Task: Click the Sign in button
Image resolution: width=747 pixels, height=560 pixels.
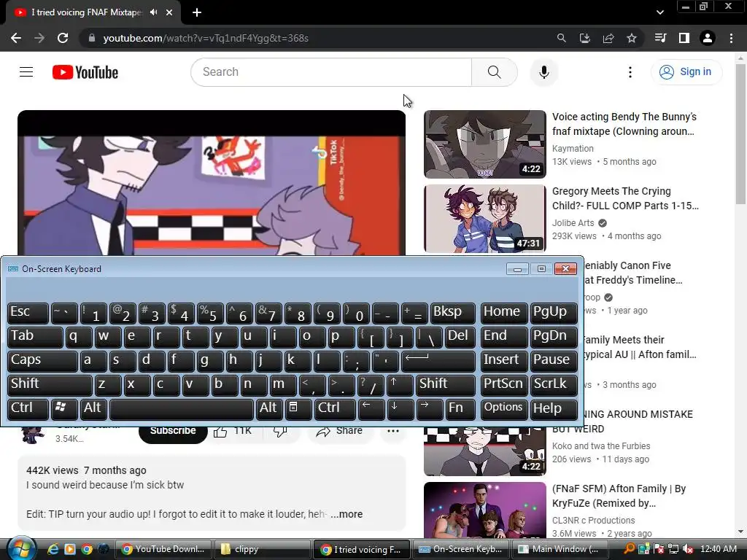Action: (x=686, y=72)
